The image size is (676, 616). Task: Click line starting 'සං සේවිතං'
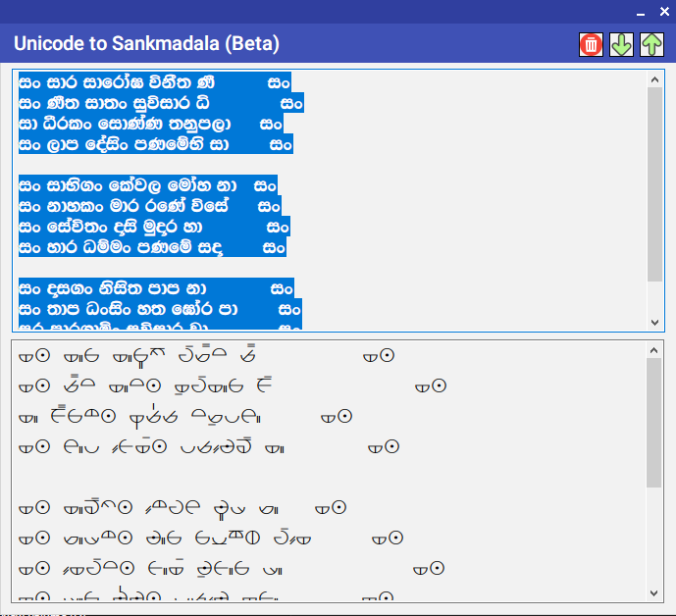154,227
